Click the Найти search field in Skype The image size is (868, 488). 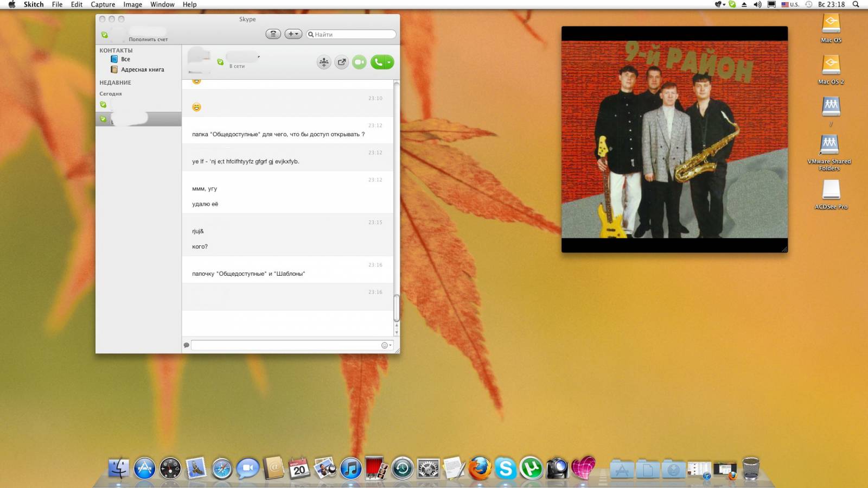point(351,34)
